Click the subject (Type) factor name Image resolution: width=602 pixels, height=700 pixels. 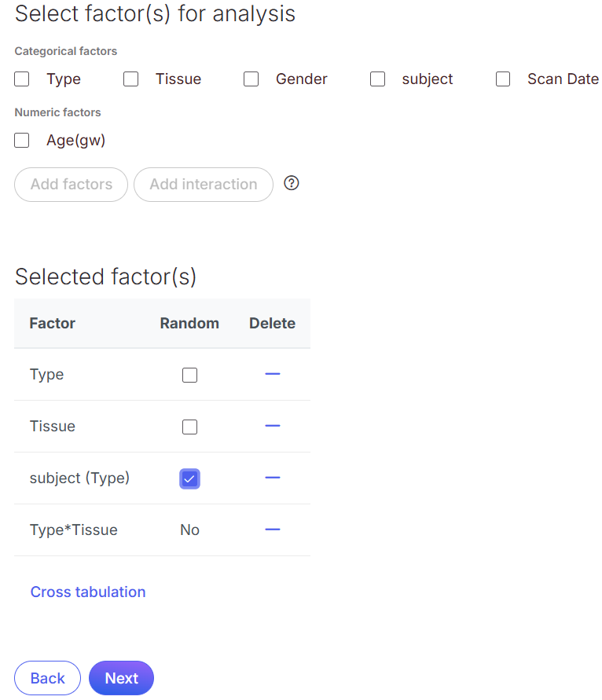[x=79, y=478]
